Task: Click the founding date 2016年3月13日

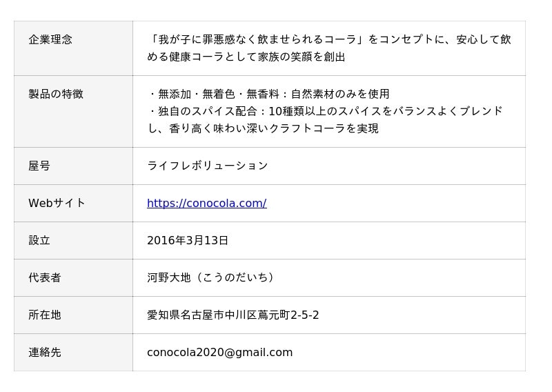Action: [x=187, y=240]
